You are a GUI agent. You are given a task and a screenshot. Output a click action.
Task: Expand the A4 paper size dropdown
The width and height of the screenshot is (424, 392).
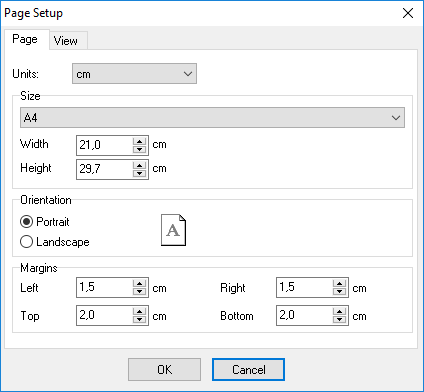[x=212, y=118]
